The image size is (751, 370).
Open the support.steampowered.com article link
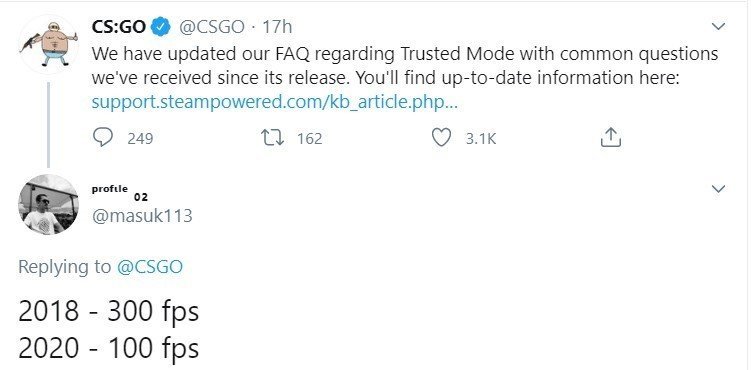click(275, 102)
